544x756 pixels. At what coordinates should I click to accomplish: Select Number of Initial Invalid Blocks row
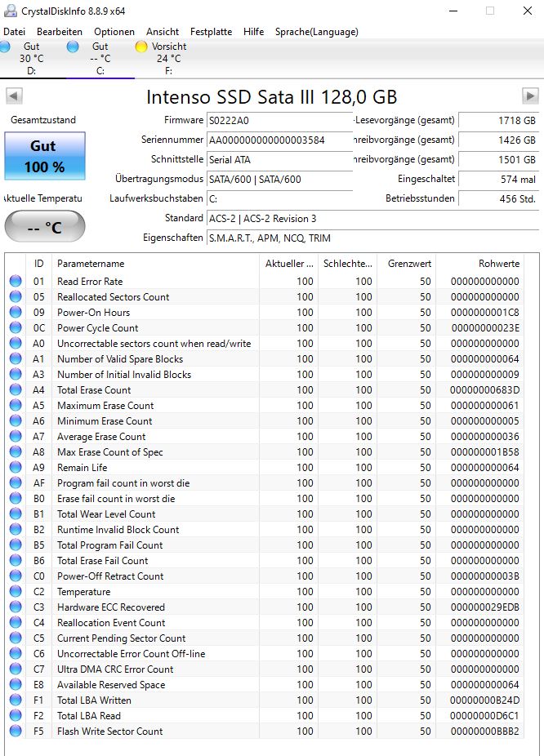pyautogui.click(x=265, y=374)
